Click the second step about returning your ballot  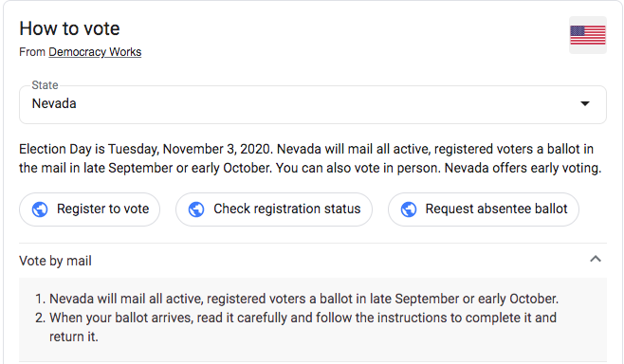point(296,327)
